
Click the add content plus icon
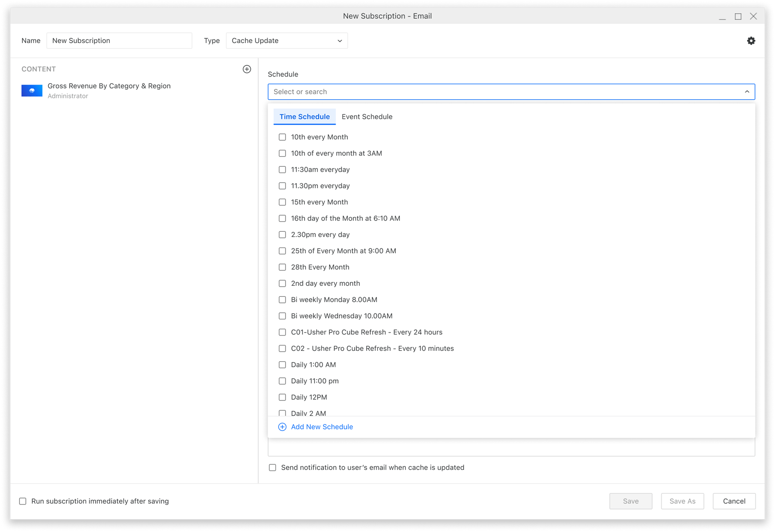click(247, 69)
